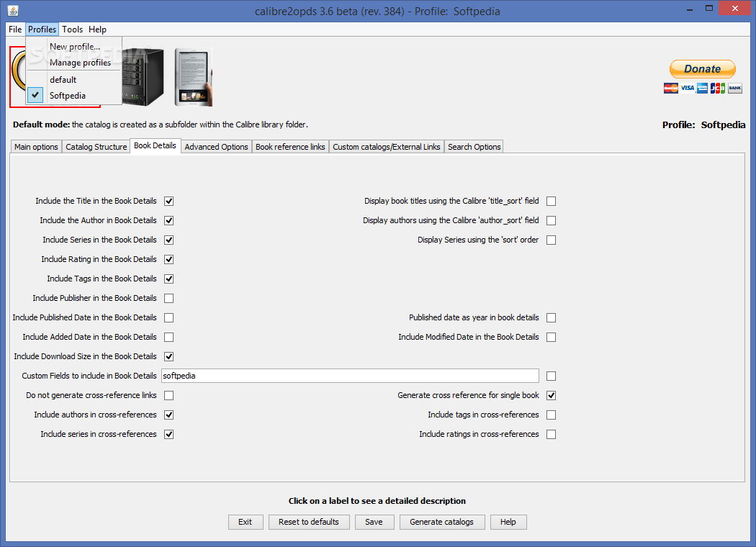Maximize the calibre2opds window
This screenshot has height=547, width=756.
tap(708, 8)
